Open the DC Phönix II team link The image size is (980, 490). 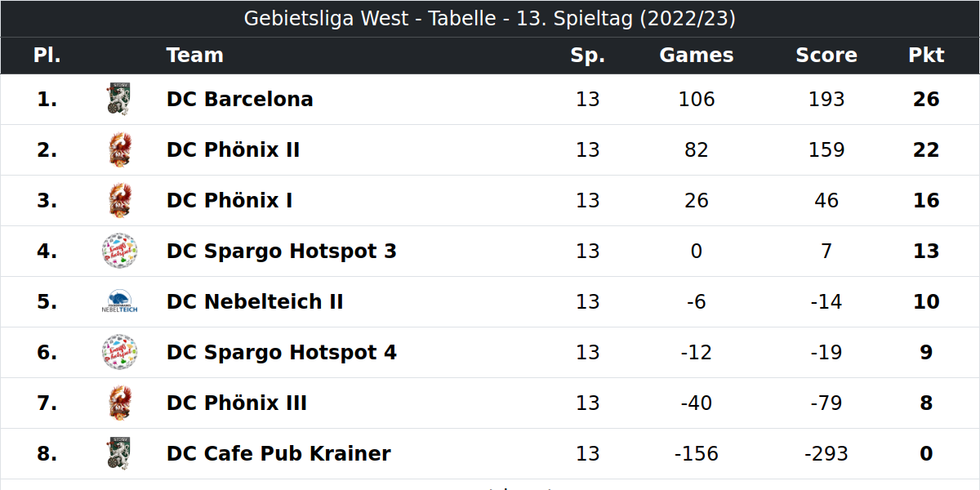[233, 150]
